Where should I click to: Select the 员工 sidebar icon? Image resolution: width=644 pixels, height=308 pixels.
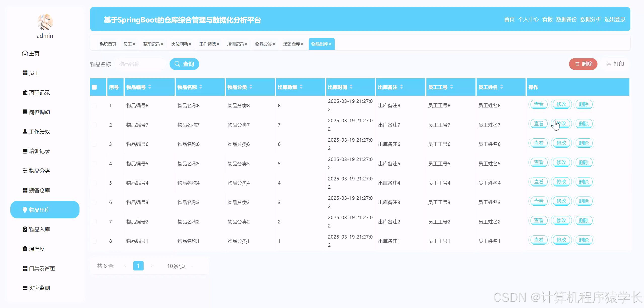tap(25, 73)
